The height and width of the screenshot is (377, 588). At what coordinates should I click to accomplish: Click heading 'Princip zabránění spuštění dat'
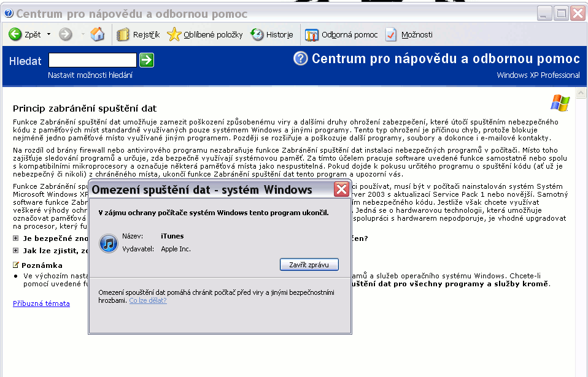(x=85, y=109)
